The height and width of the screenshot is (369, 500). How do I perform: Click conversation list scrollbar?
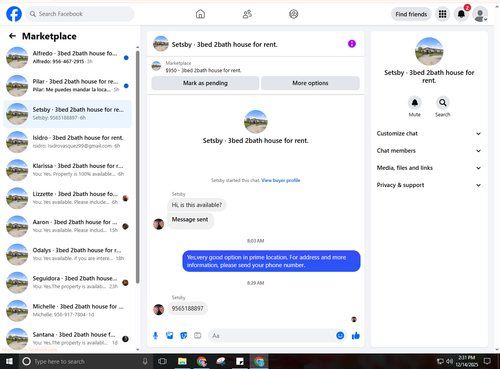point(138,167)
